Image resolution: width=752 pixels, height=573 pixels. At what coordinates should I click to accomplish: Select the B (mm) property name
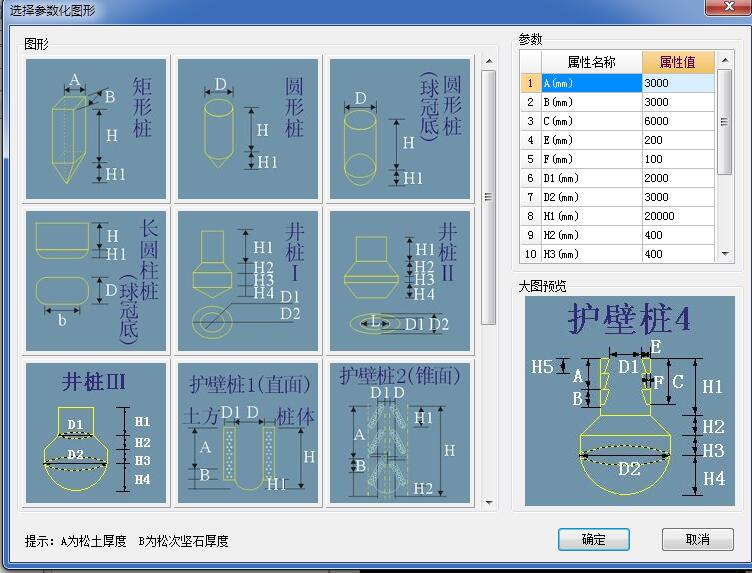592,102
